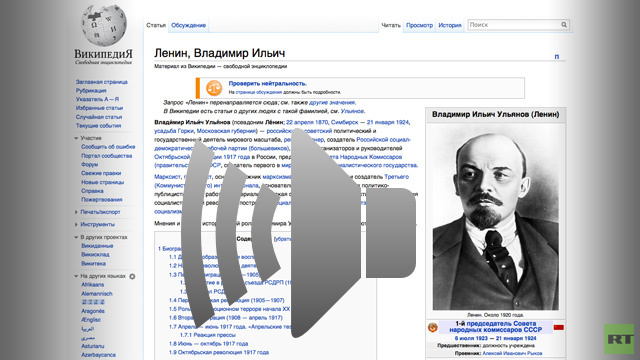Image resolution: width=640 pixels, height=360 pixels.
Task: Click the green RT logo
Action: pyautogui.click(x=619, y=339)
